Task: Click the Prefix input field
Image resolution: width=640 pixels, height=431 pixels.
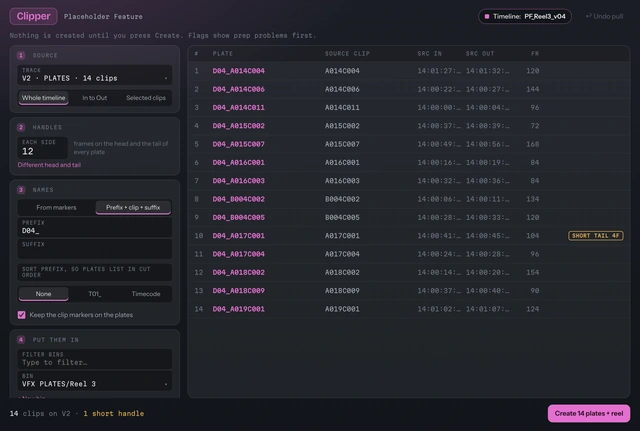Action: point(94,227)
